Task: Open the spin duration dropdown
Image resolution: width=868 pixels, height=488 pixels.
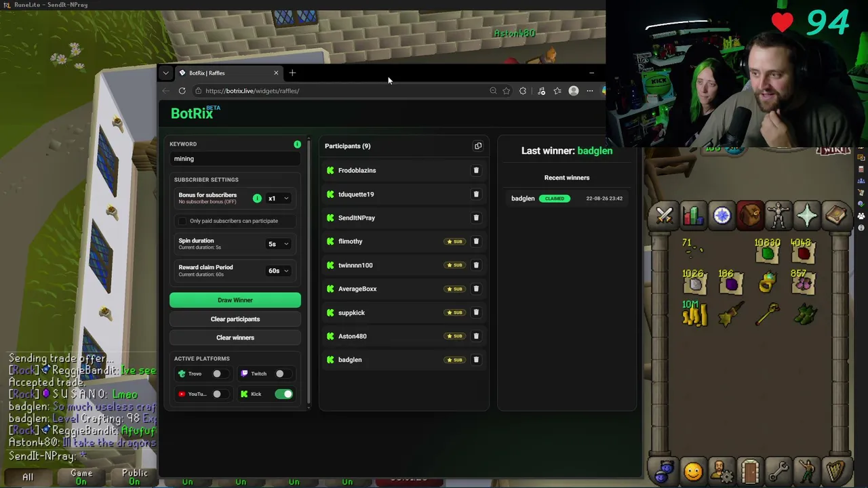Action: click(278, 244)
